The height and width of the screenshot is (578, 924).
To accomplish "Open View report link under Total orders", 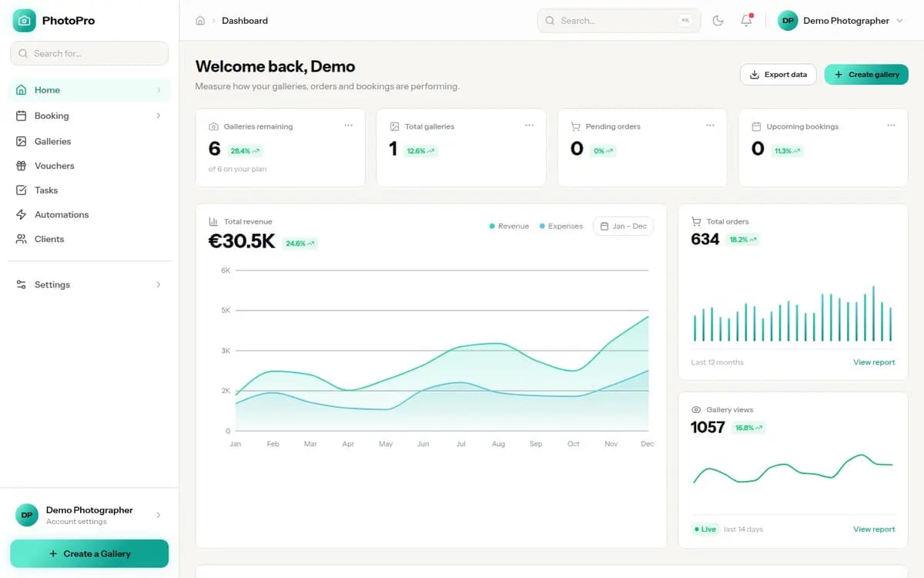I will [x=874, y=362].
